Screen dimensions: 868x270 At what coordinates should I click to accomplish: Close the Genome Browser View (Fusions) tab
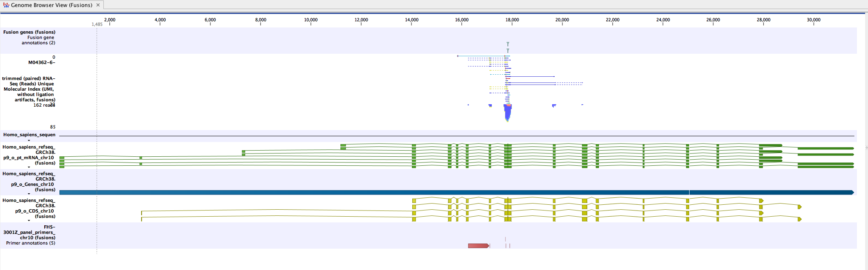[x=98, y=5]
